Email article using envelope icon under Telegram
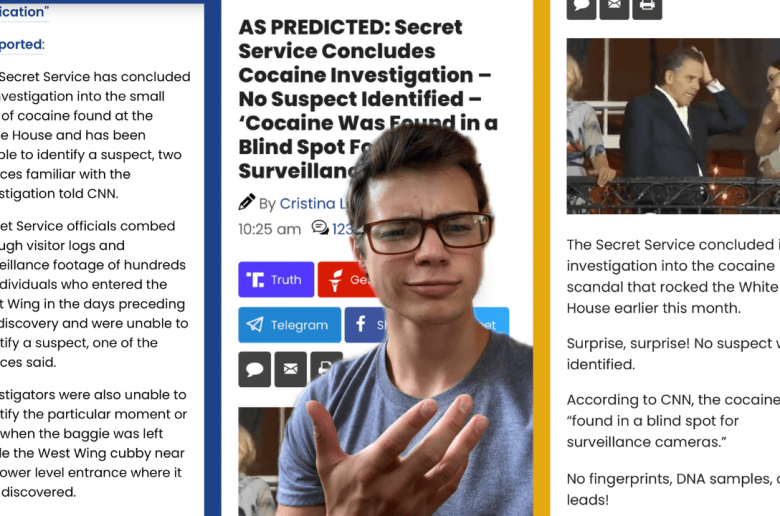This screenshot has width=780, height=516. (291, 369)
